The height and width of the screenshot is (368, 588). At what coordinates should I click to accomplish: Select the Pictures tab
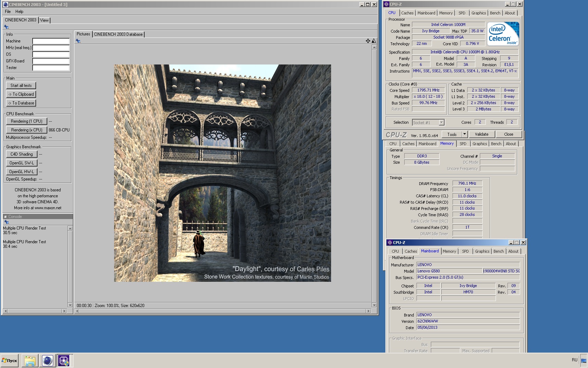(83, 34)
